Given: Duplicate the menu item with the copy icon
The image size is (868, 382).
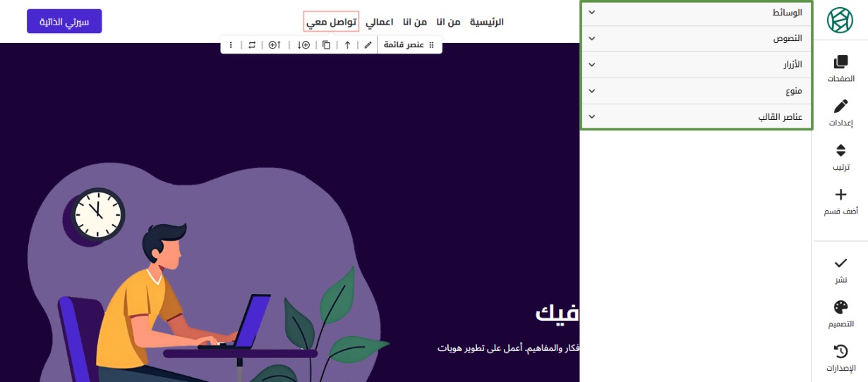Looking at the screenshot, I should (x=326, y=45).
